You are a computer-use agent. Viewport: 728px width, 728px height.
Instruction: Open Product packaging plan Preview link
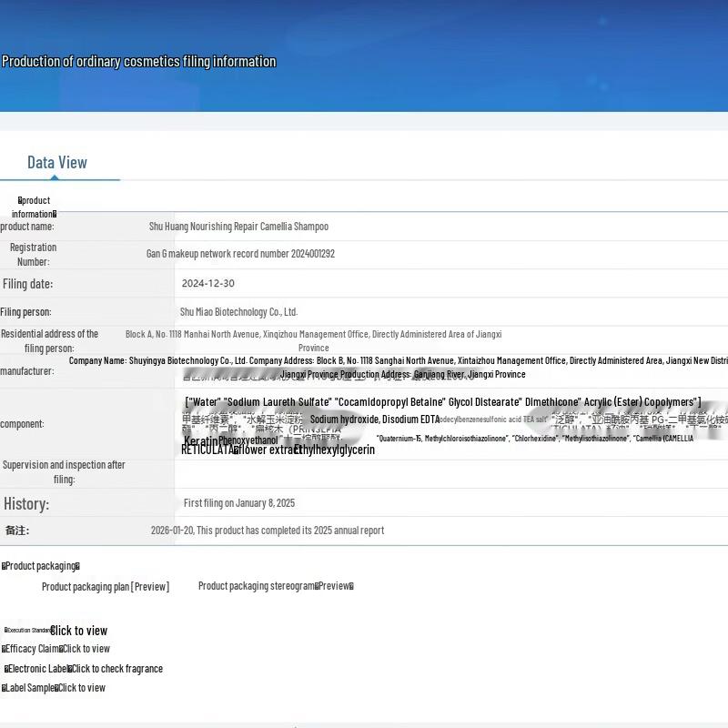[106, 586]
